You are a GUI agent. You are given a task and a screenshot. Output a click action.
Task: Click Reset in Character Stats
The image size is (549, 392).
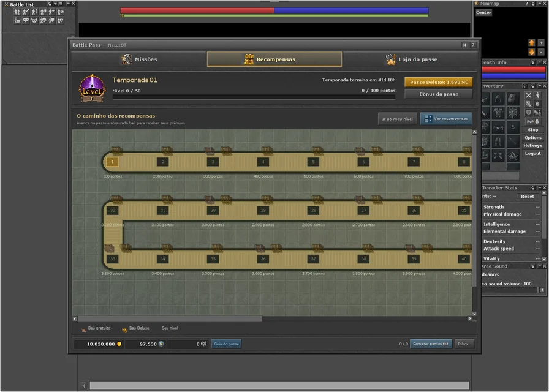tap(528, 197)
